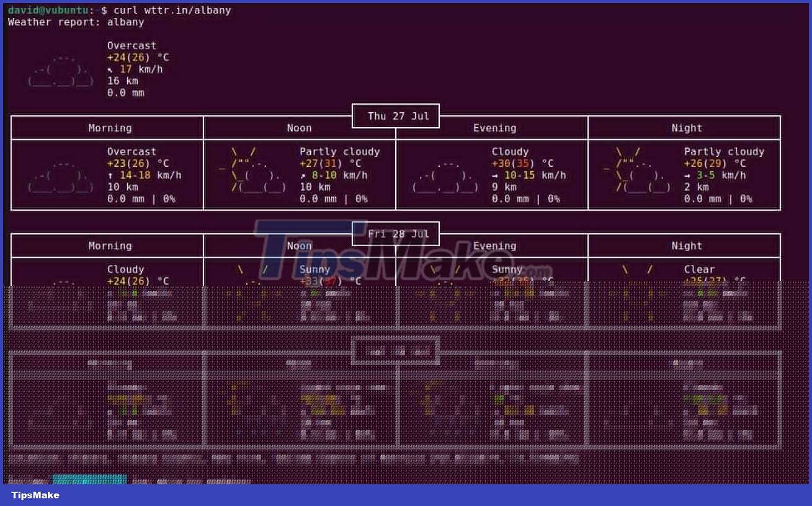The height and width of the screenshot is (506, 812).
Task: Click the cyan highlighted block near bottom left
Action: coord(90,479)
